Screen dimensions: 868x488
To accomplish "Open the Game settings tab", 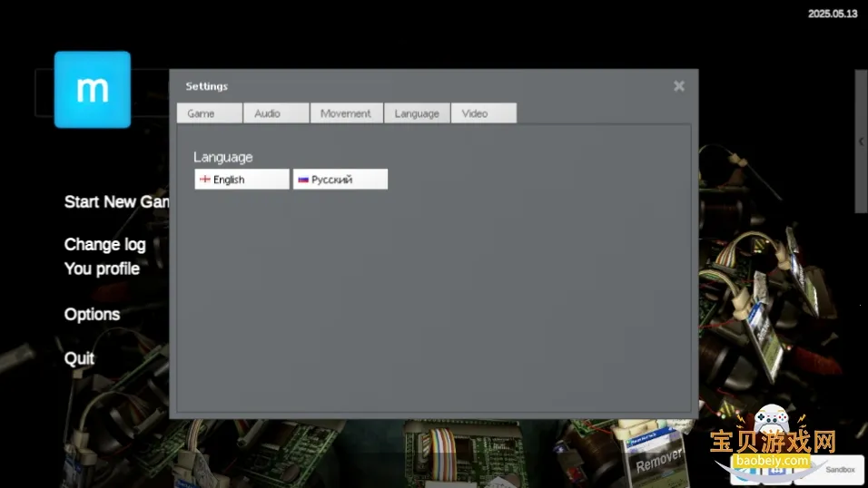I will click(x=209, y=113).
